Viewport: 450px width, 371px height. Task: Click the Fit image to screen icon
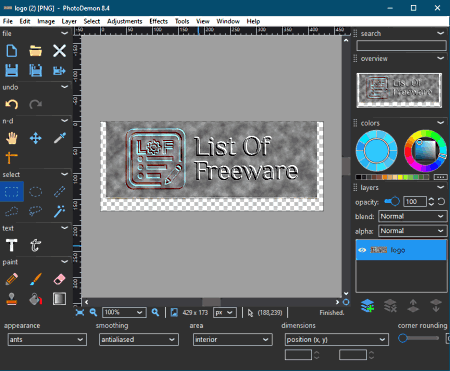pyautogui.click(x=80, y=312)
